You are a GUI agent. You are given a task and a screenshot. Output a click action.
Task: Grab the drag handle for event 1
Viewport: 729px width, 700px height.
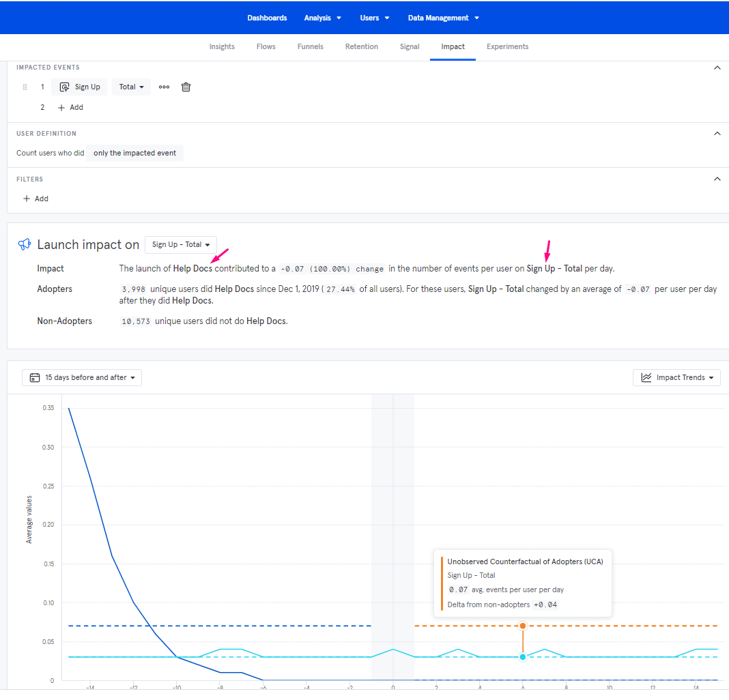[25, 87]
